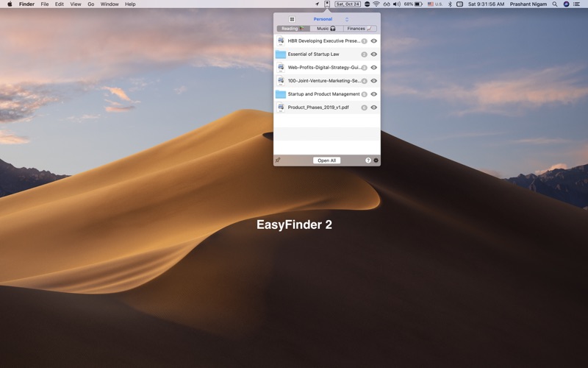588x368 pixels.
Task: Open the Help menu
Action: [x=130, y=4]
